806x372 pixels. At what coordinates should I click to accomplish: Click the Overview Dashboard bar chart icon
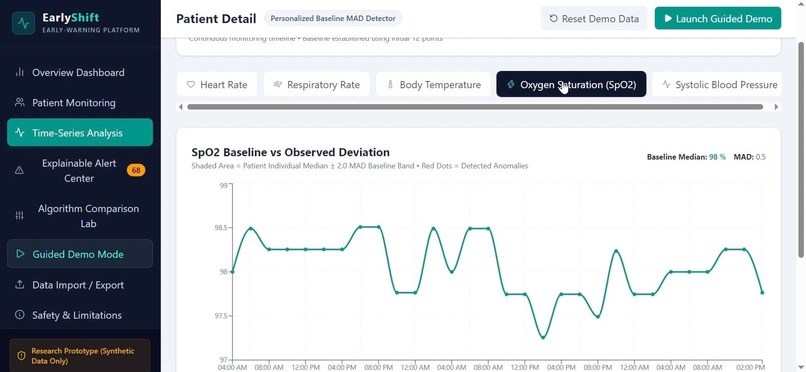[20, 72]
